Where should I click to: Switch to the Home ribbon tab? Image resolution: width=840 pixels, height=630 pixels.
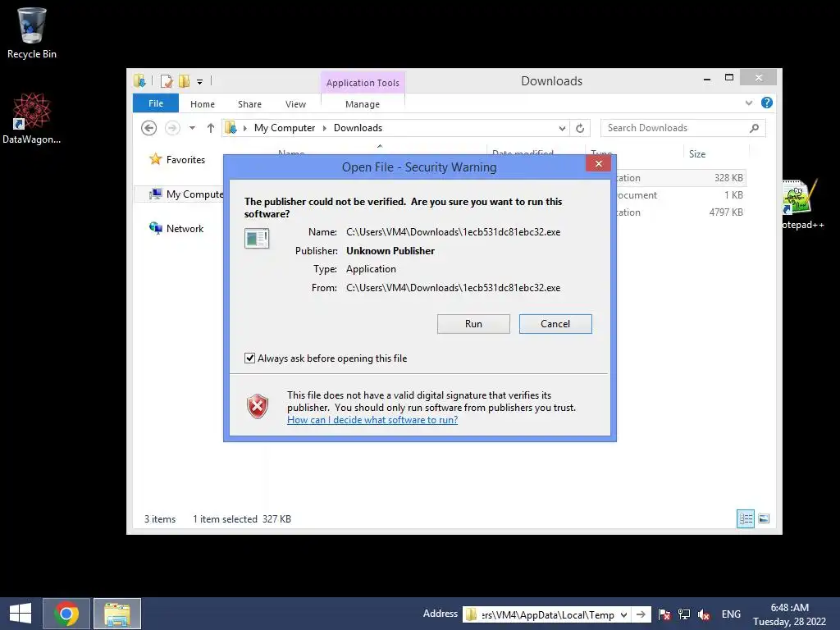click(203, 104)
